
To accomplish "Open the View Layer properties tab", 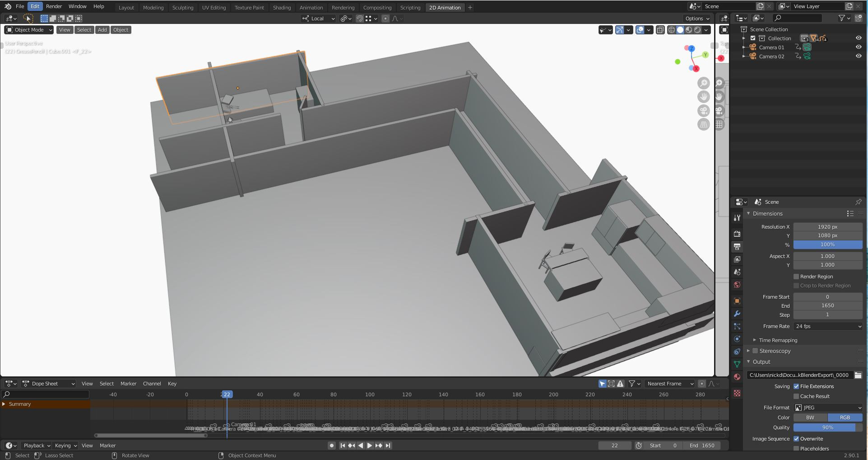I will (x=737, y=259).
